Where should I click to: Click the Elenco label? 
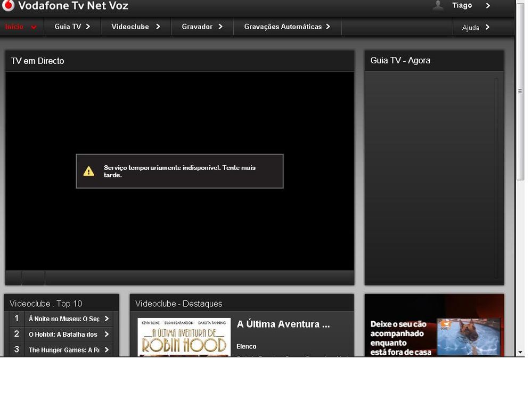246,346
